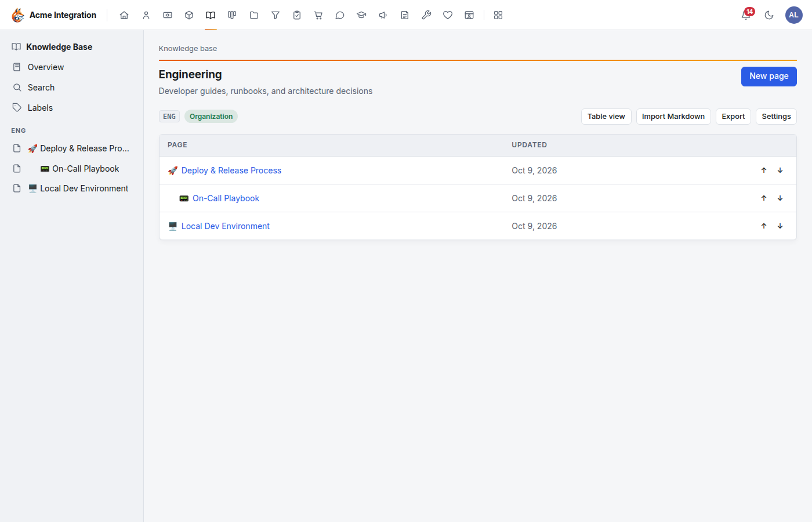The width and height of the screenshot is (812, 522).
Task: Go to the home icon in top navigation
Action: [124, 15]
